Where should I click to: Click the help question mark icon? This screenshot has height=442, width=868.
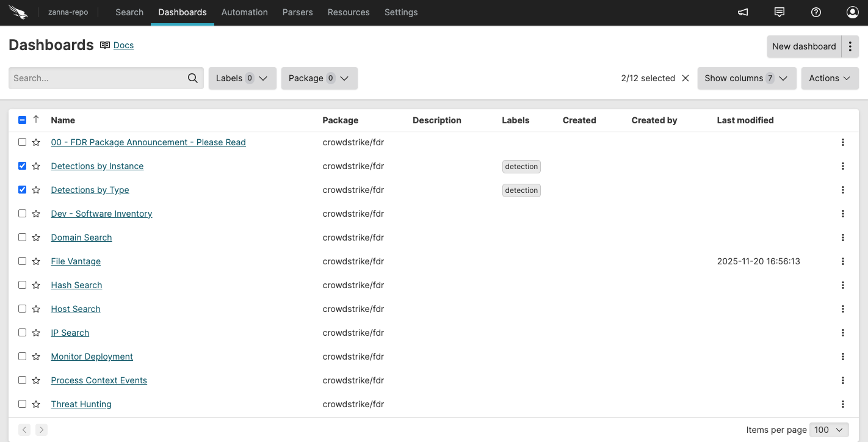pos(816,12)
